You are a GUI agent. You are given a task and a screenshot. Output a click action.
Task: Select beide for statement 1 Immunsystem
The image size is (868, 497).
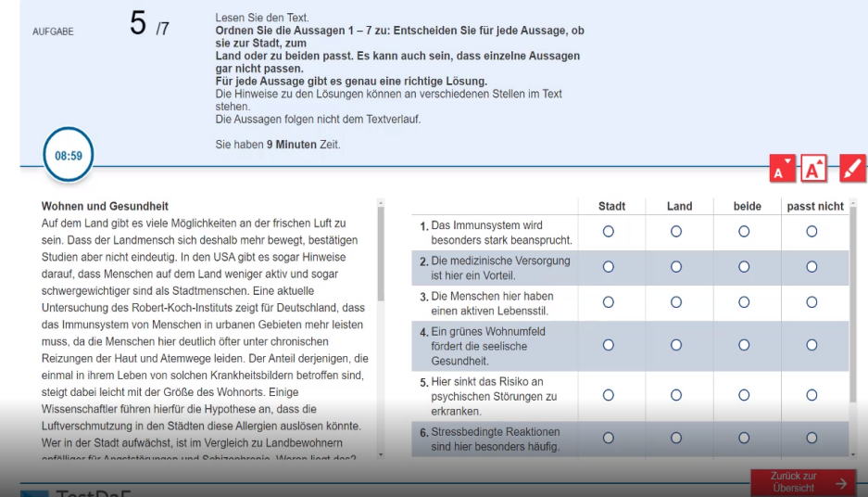(744, 232)
